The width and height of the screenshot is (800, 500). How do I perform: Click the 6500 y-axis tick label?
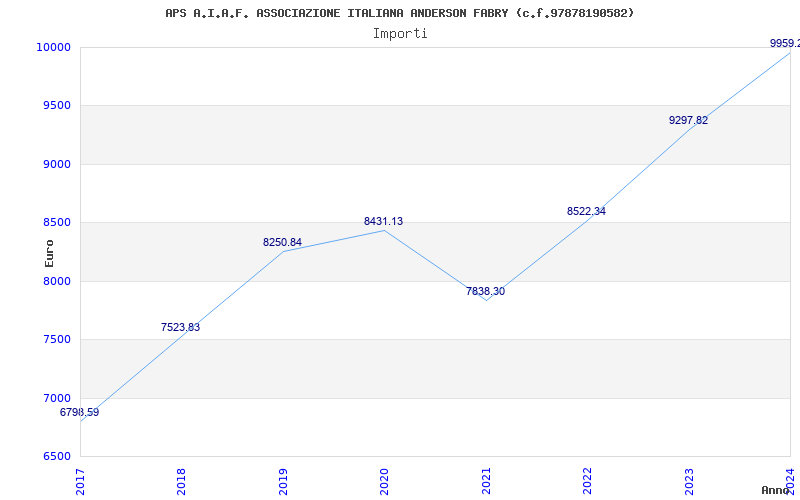tap(56, 457)
